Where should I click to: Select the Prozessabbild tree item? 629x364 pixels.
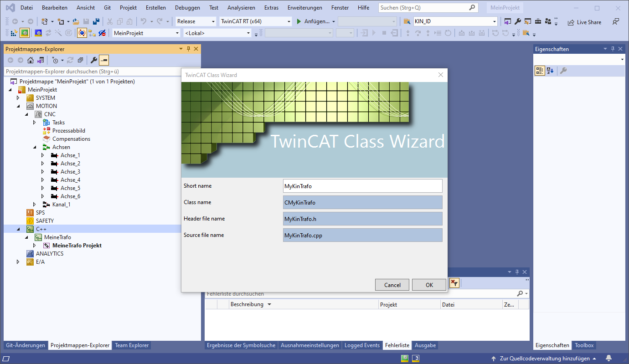(69, 131)
